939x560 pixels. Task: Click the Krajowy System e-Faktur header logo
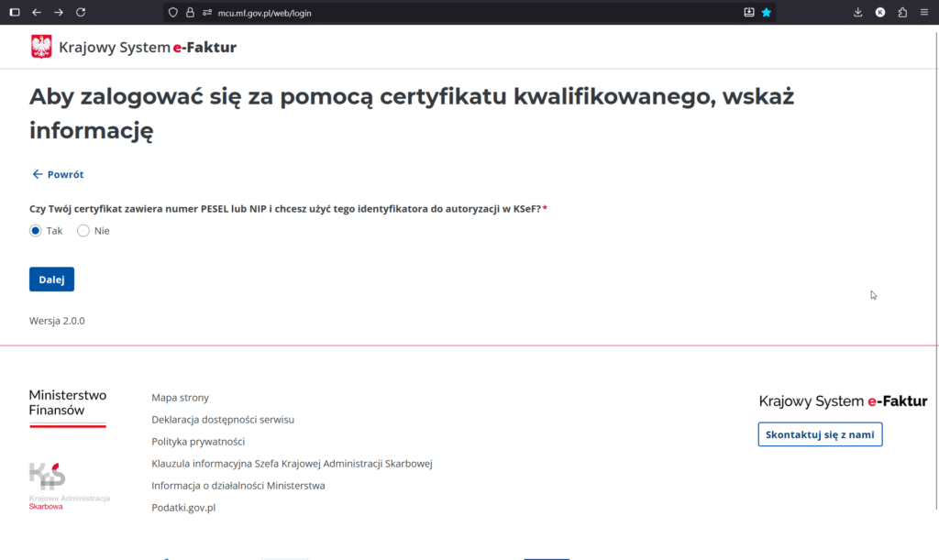click(x=133, y=47)
